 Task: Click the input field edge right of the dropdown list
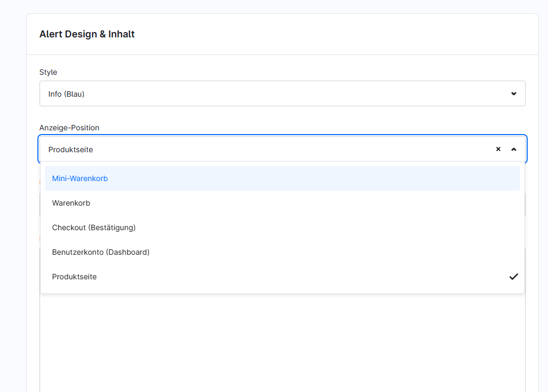pos(526,204)
